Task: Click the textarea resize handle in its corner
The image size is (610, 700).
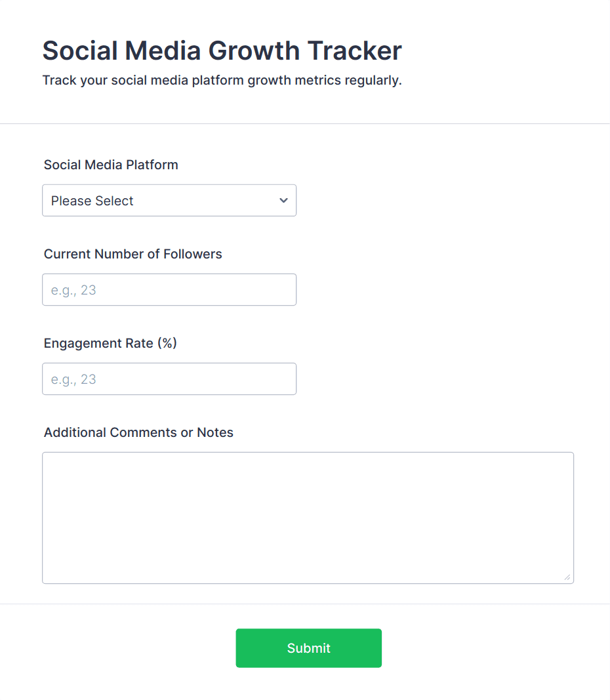Action: (567, 577)
